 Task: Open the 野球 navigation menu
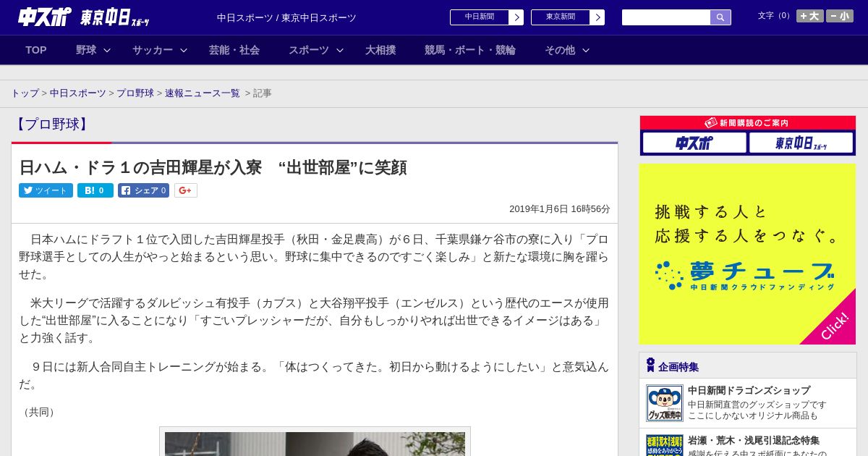click(86, 50)
